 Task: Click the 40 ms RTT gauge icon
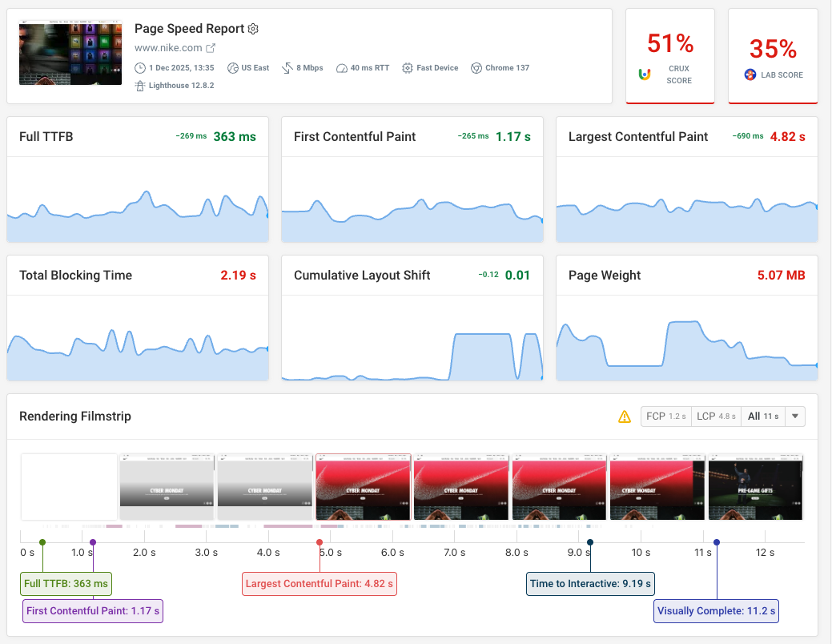point(341,68)
